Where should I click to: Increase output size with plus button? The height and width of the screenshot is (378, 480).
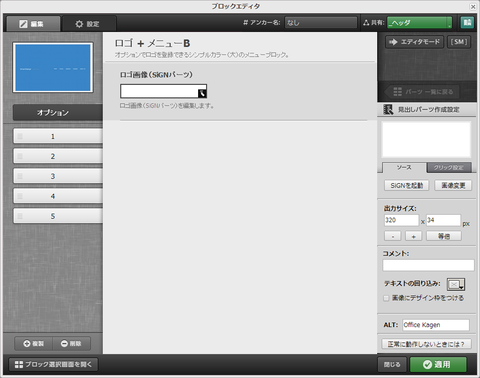(414, 236)
